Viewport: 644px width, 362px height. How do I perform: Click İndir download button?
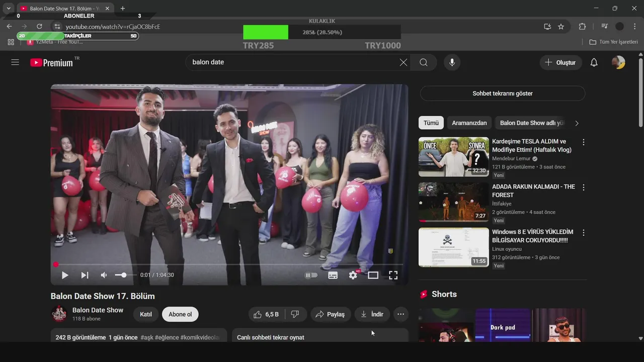tap(372, 314)
